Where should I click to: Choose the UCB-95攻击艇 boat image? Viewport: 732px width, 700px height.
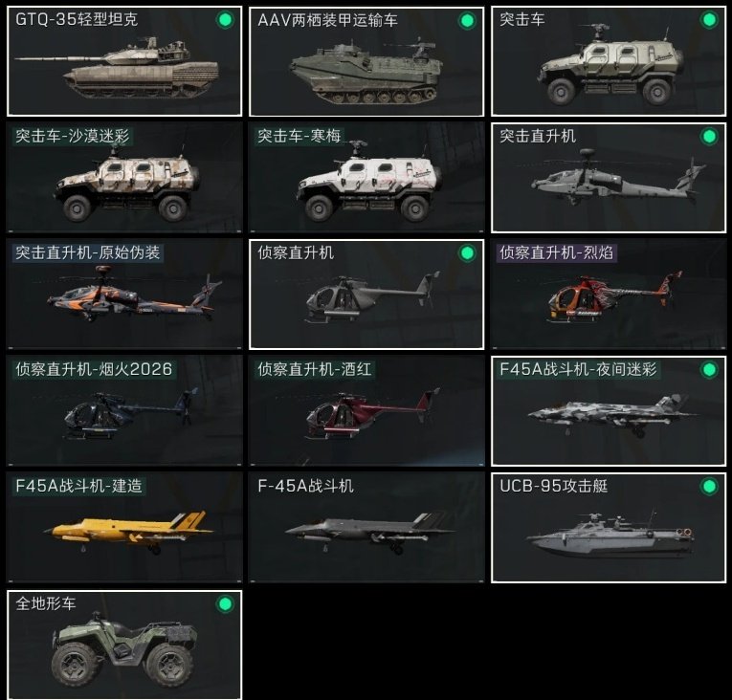(610, 535)
